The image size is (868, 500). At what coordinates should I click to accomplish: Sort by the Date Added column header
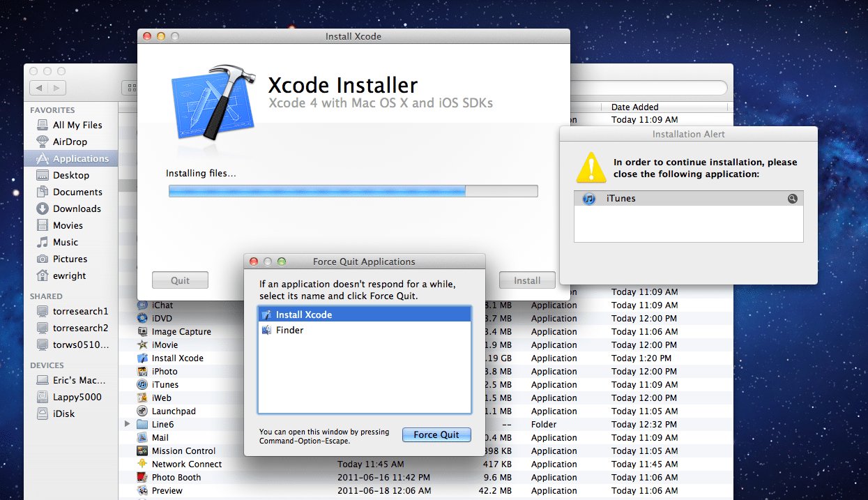(666, 107)
